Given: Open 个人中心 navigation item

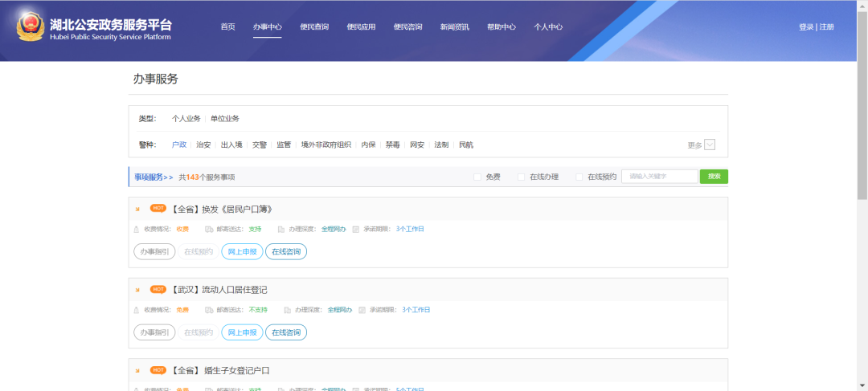Looking at the screenshot, I should 548,27.
